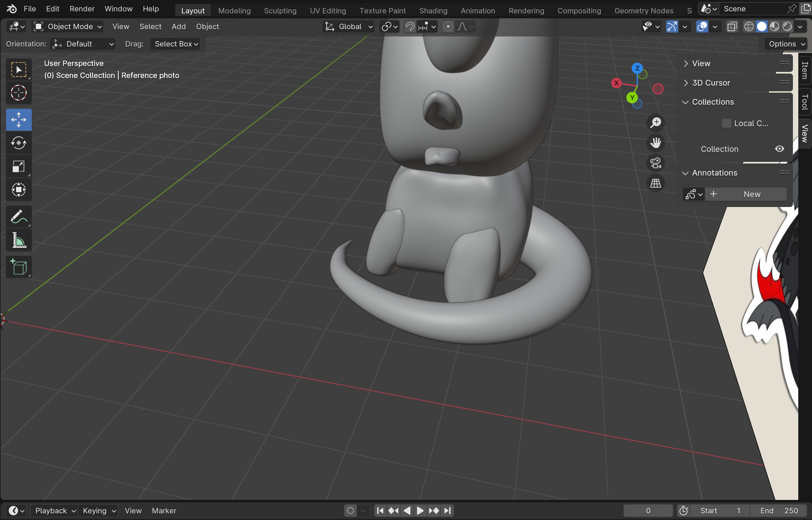Click the green Y axis gizmo
The image size is (812, 520).
[x=632, y=98]
